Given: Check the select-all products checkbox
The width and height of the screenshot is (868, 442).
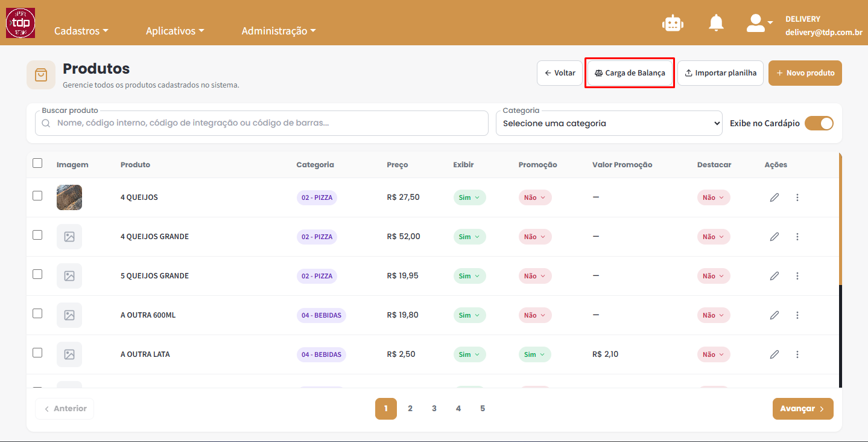Looking at the screenshot, I should point(37,163).
